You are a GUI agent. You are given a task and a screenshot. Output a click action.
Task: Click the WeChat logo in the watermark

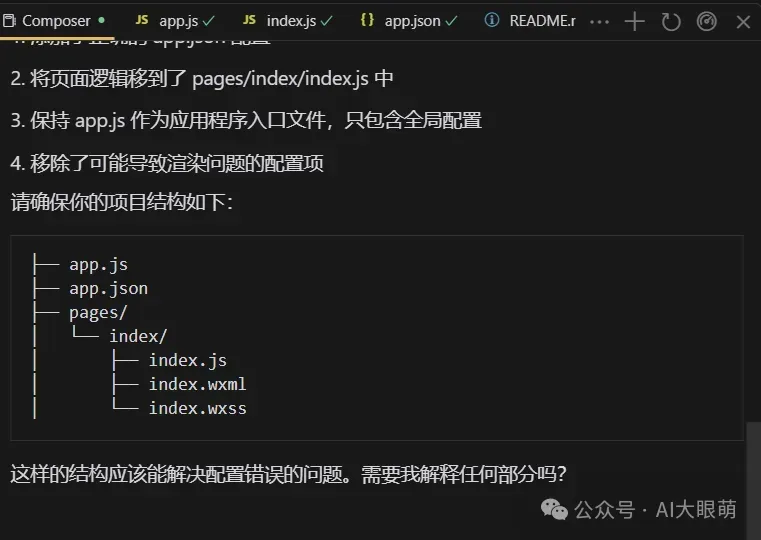tap(554, 509)
